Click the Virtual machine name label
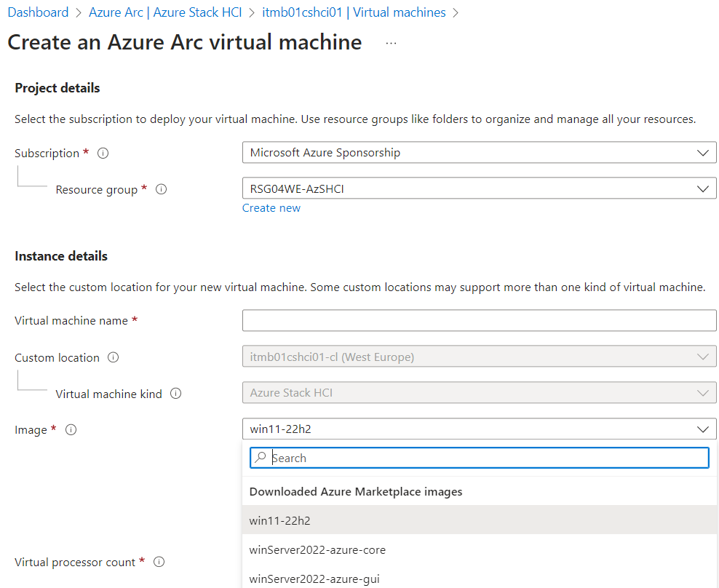719x588 pixels. pyautogui.click(x=71, y=321)
